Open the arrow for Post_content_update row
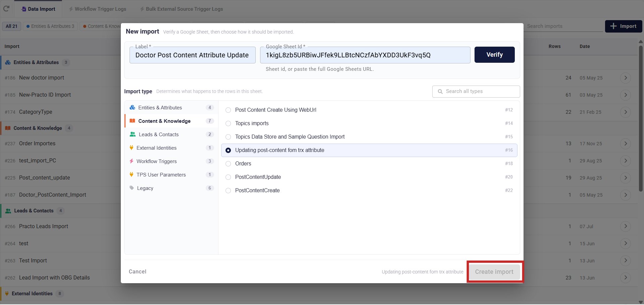Image resolution: width=644 pixels, height=305 pixels. click(626, 178)
